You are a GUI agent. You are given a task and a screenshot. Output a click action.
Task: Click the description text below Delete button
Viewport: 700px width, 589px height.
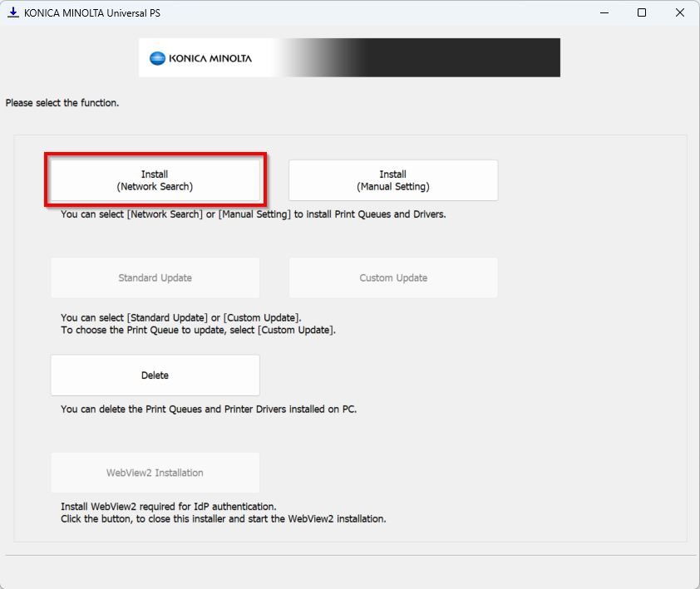click(x=208, y=409)
